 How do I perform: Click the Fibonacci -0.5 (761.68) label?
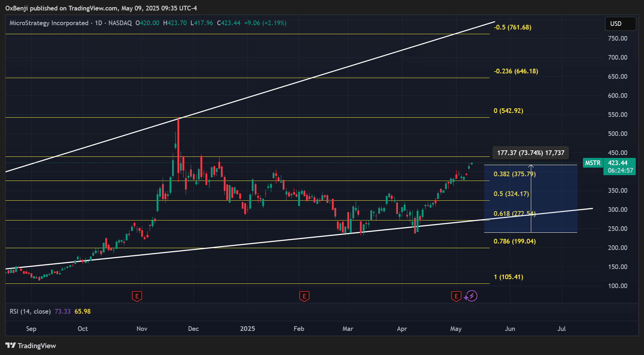513,27
